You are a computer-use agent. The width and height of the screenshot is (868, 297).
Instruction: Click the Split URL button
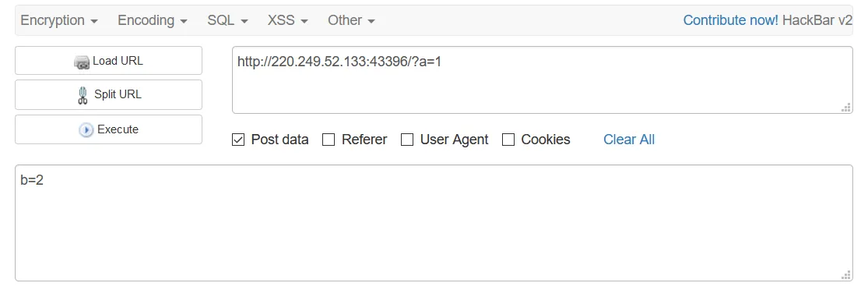(108, 95)
